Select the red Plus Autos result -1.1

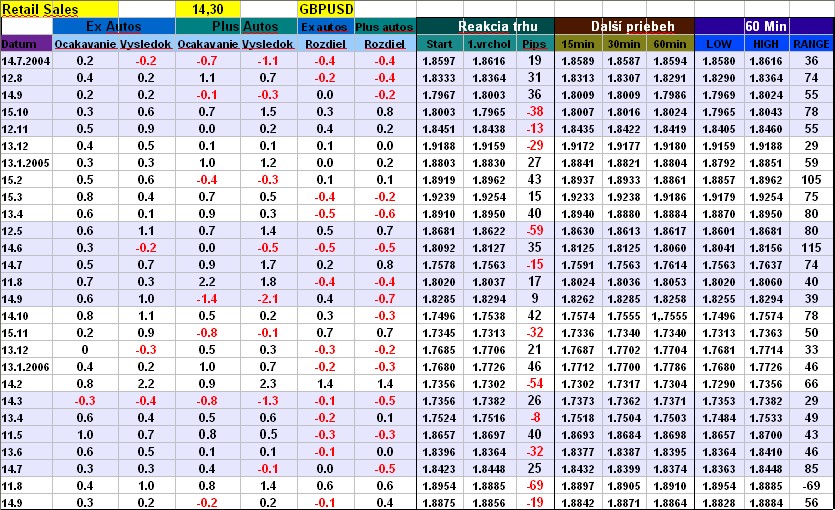coord(268,61)
